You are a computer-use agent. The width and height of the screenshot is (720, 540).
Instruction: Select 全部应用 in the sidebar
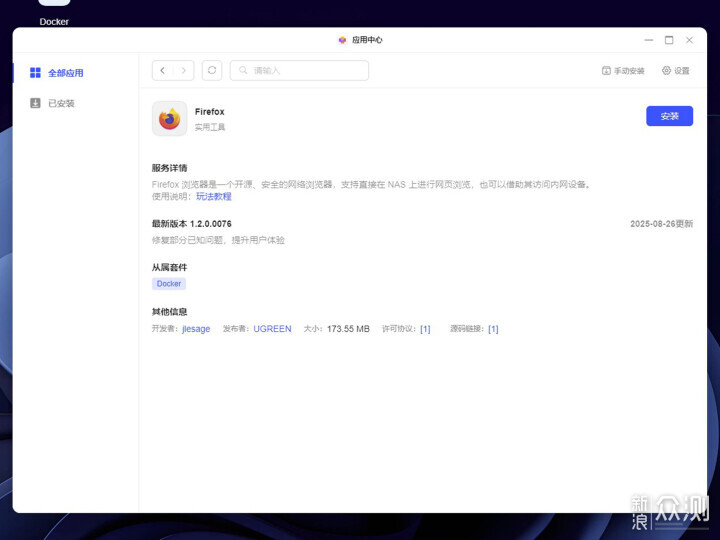coord(66,73)
